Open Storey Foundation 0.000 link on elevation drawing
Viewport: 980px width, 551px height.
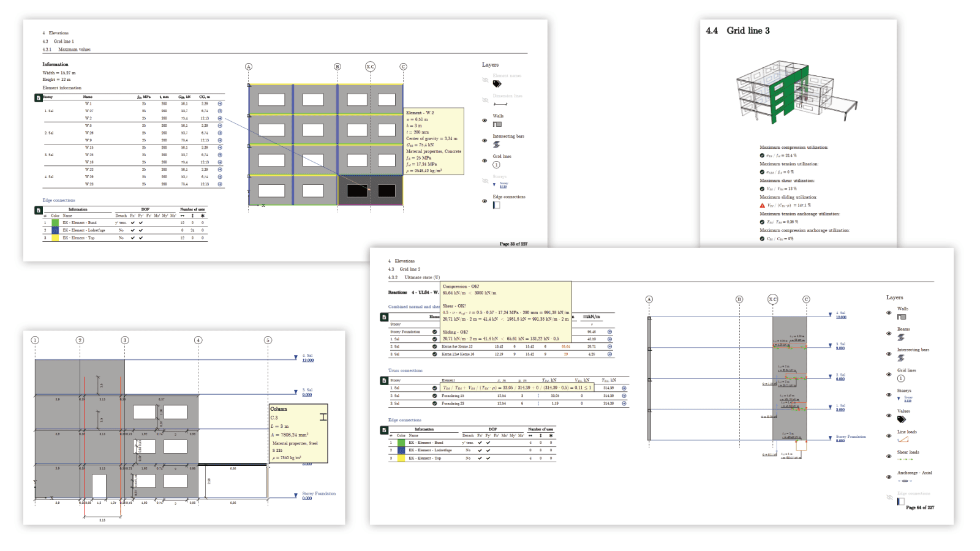pyautogui.click(x=307, y=498)
